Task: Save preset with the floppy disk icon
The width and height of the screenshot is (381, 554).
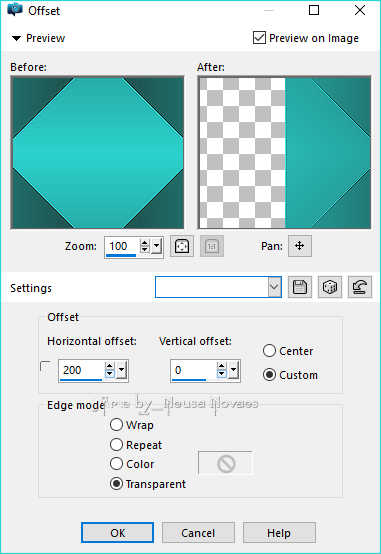Action: (300, 287)
